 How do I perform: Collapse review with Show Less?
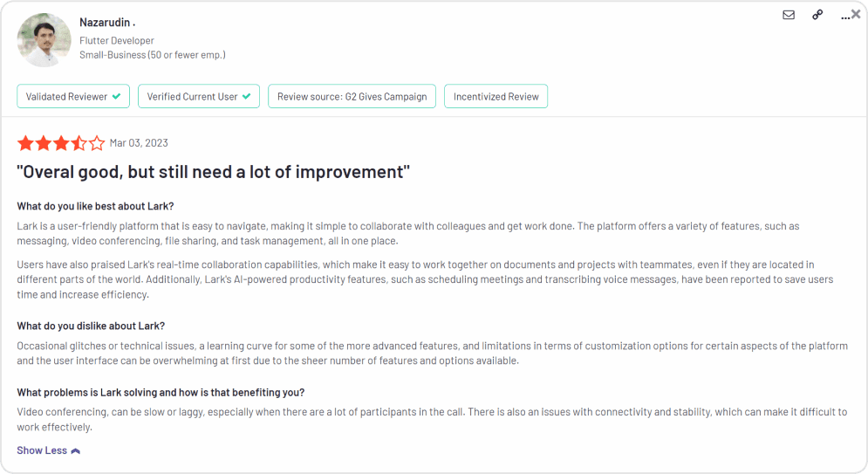coord(42,450)
